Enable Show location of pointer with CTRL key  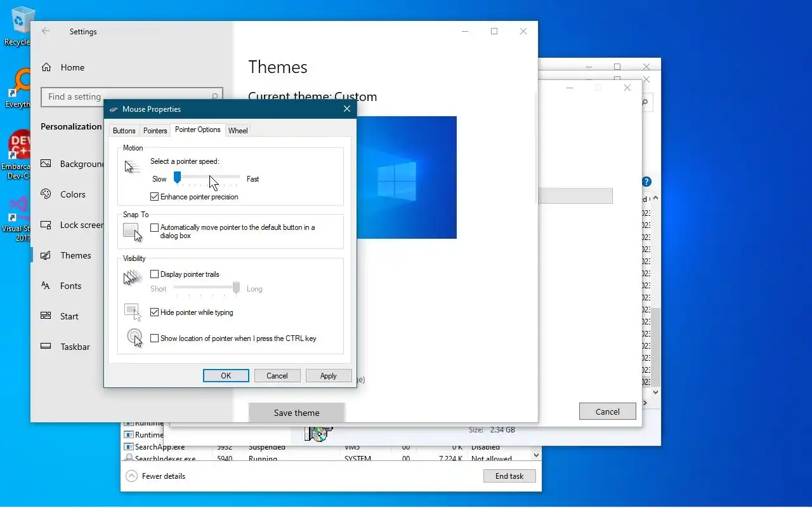154,338
